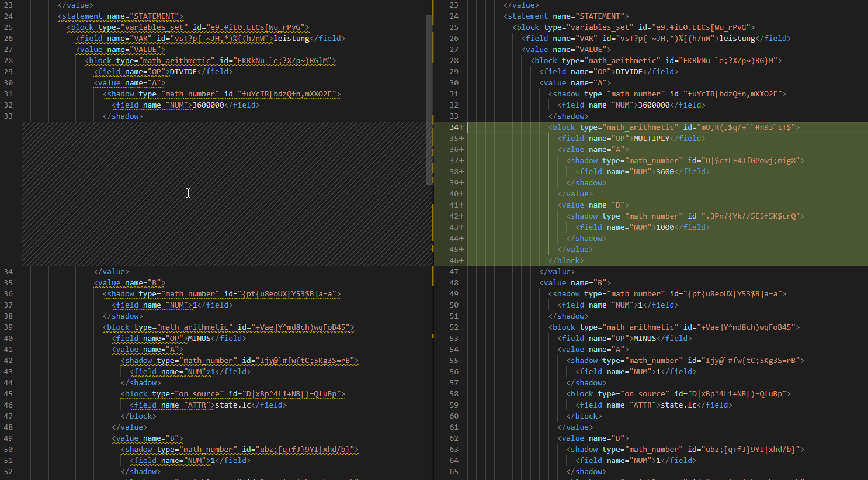Click 3600000 on line 32 of the modified pane
The width and height of the screenshot is (868, 480).
pyautogui.click(x=654, y=105)
